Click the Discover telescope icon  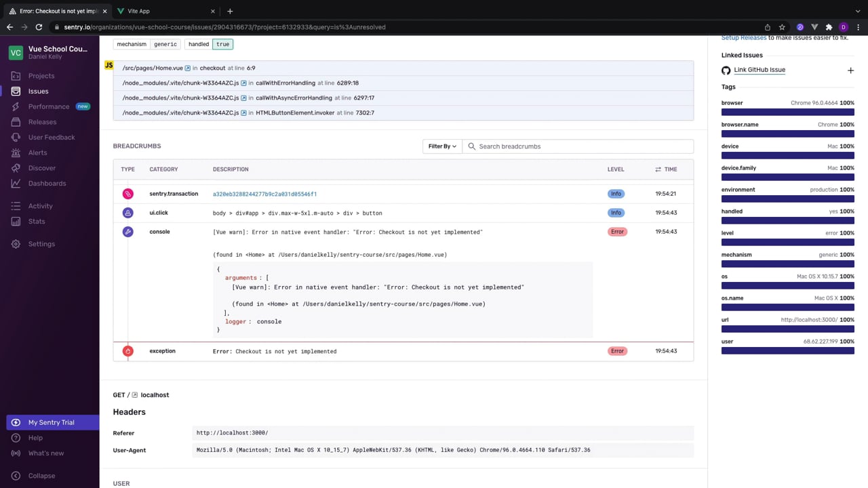tap(16, 168)
